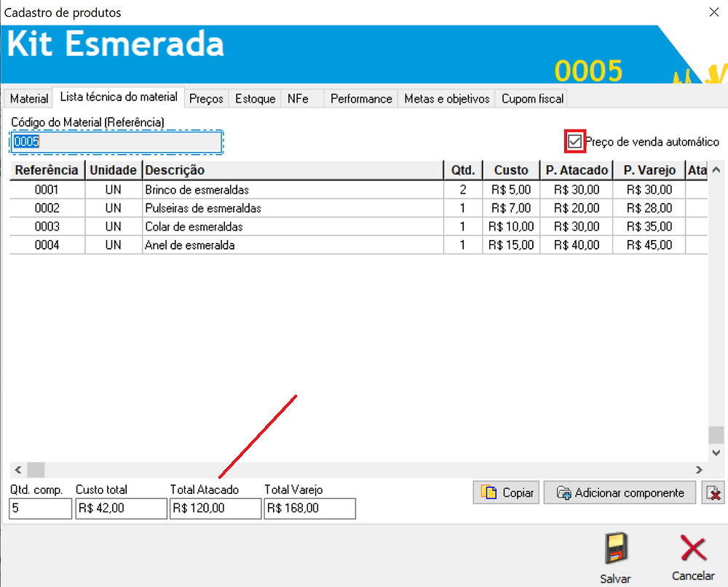
Task: Select the Colar de esmeraldas row
Action: pyautogui.click(x=358, y=227)
